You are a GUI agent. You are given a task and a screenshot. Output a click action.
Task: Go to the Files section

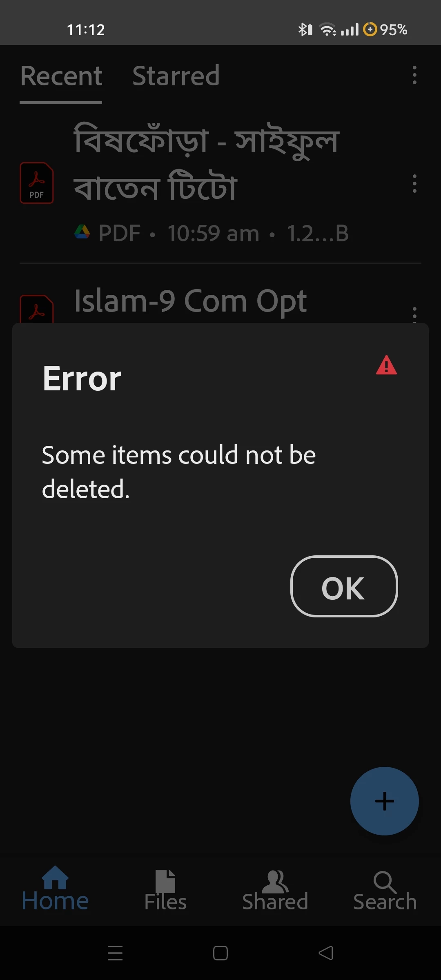[165, 890]
